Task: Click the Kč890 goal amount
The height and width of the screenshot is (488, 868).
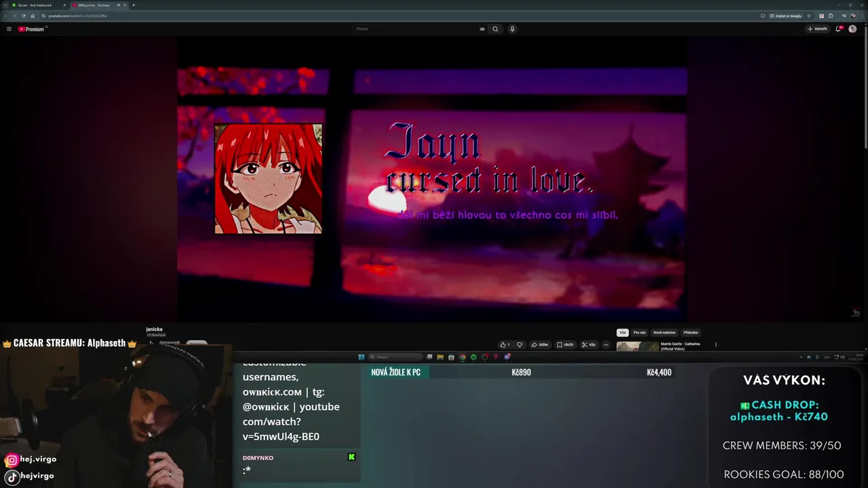Action: click(x=521, y=373)
